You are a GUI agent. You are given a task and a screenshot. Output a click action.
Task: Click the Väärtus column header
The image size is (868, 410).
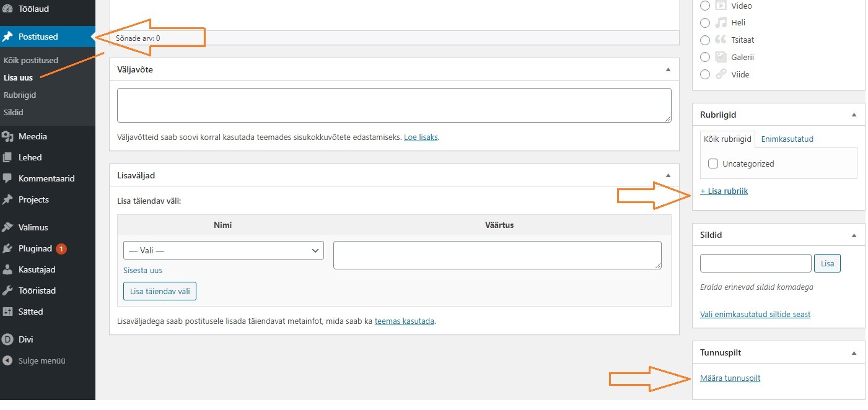pyautogui.click(x=499, y=225)
